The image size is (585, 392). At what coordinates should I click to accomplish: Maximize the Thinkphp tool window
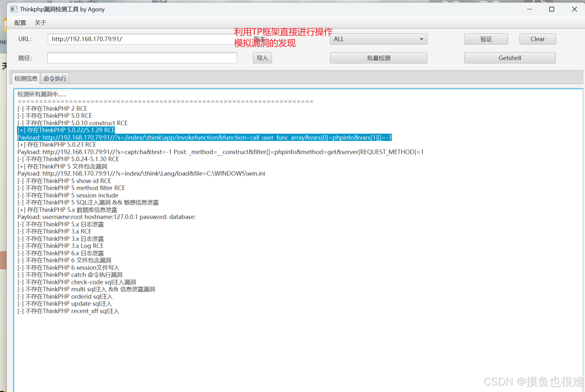tap(552, 9)
